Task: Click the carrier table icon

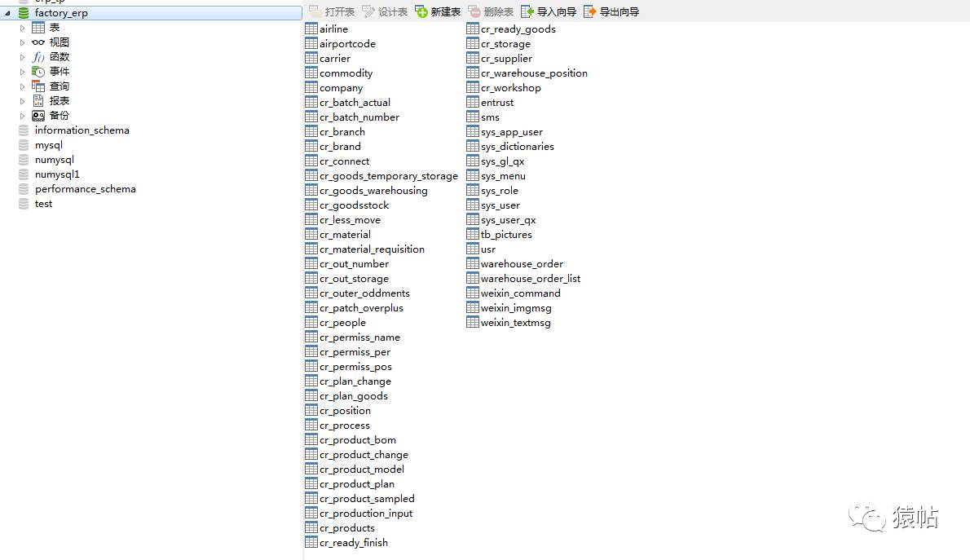Action: pyautogui.click(x=311, y=58)
